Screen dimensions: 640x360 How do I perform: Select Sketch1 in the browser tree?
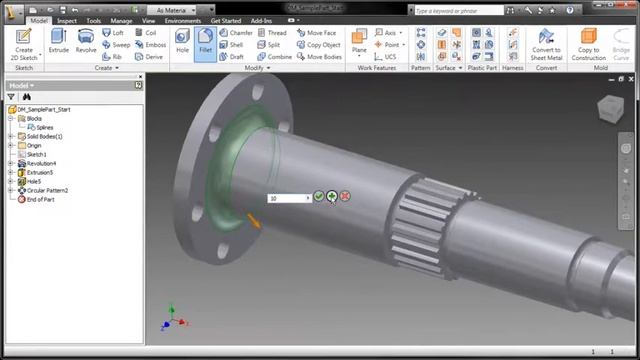click(x=32, y=154)
